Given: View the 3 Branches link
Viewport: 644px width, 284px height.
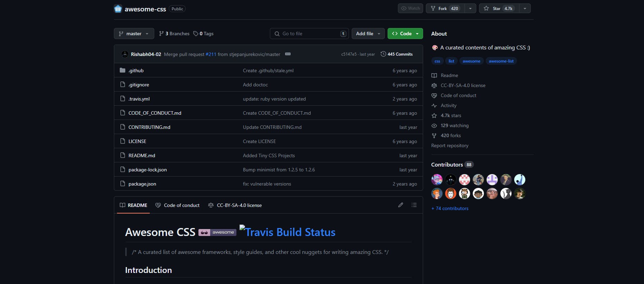Looking at the screenshot, I should click(x=174, y=34).
